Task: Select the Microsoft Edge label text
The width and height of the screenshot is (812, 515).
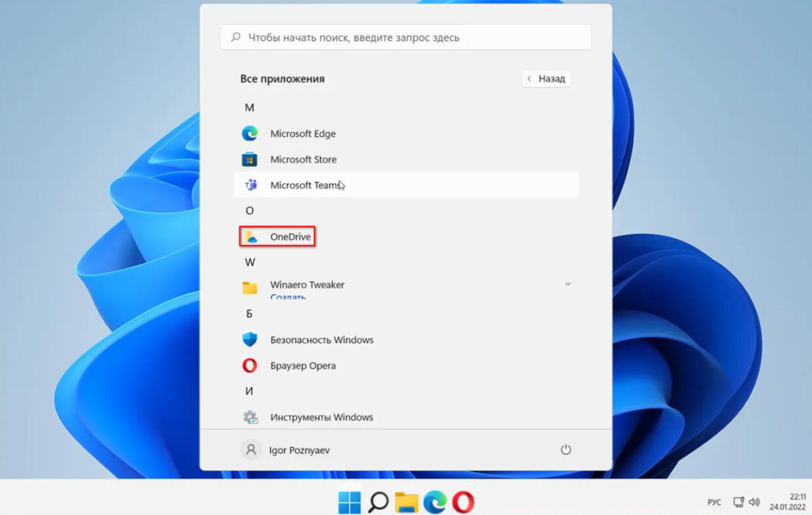Action: coord(303,134)
